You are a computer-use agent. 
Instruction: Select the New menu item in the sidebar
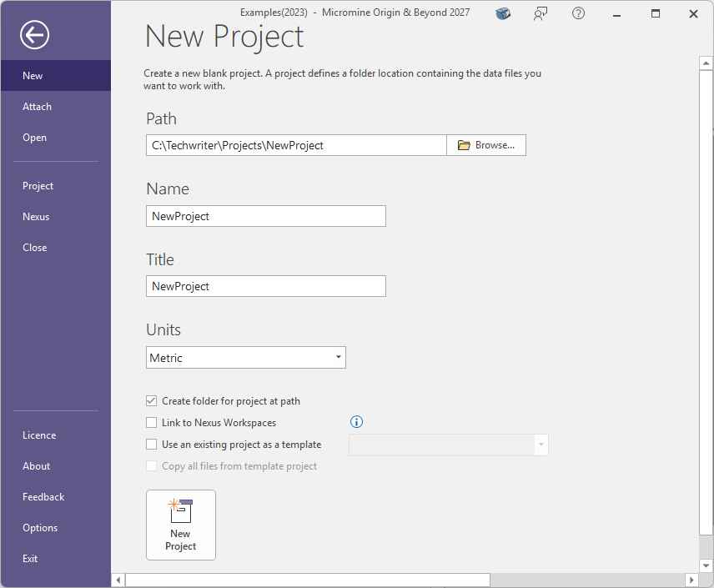(56, 76)
